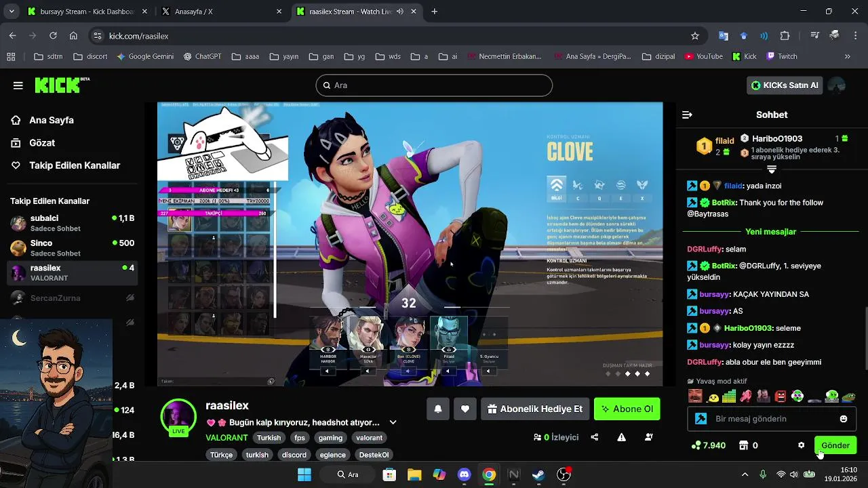
Task: Toggle stream notifications bell
Action: pos(438,409)
